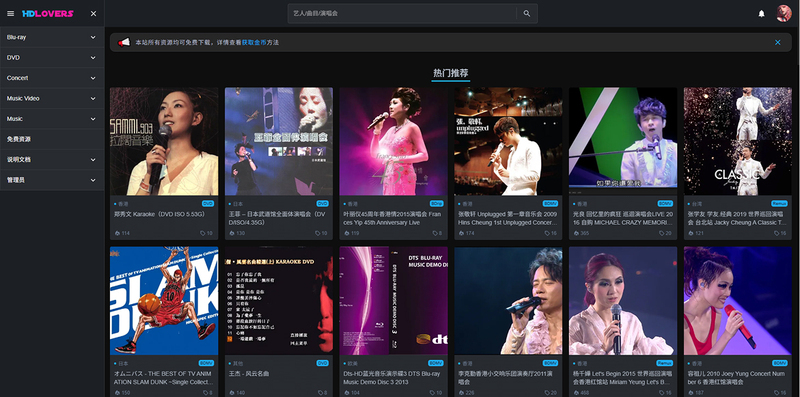Click the tag icon on 张学友 card
The image size is (800, 397).
777,233
